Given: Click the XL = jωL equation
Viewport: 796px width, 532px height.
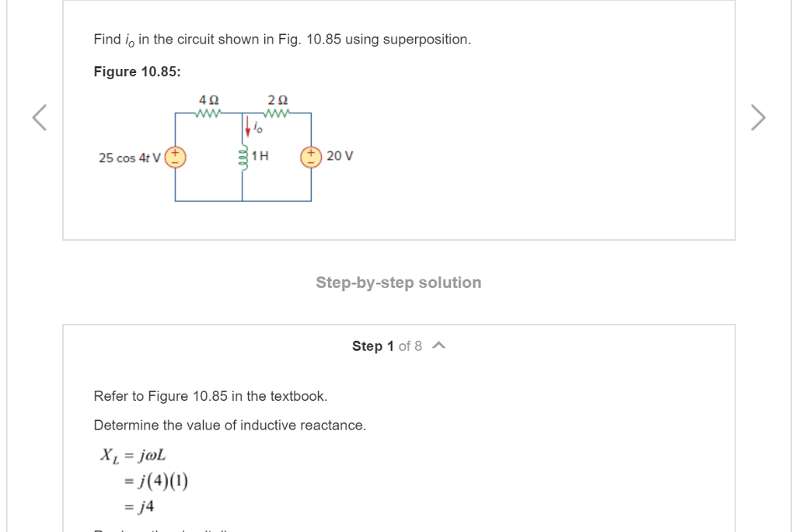Looking at the screenshot, I should pyautogui.click(x=133, y=455).
